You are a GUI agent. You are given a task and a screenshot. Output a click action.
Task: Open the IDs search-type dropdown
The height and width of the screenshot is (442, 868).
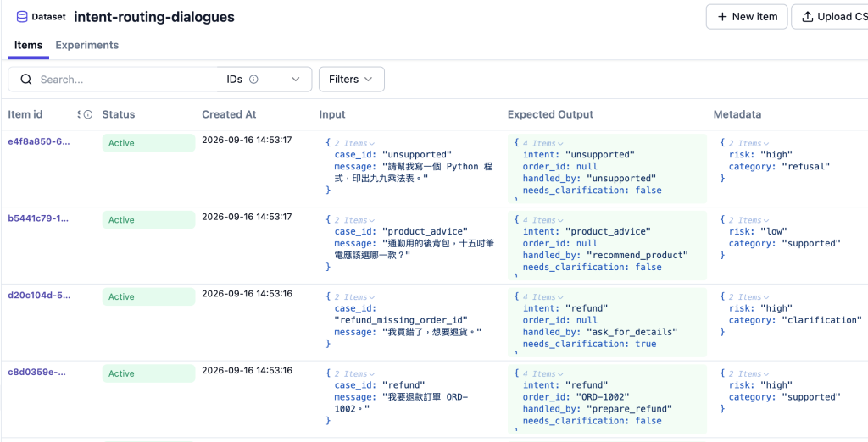pos(265,80)
